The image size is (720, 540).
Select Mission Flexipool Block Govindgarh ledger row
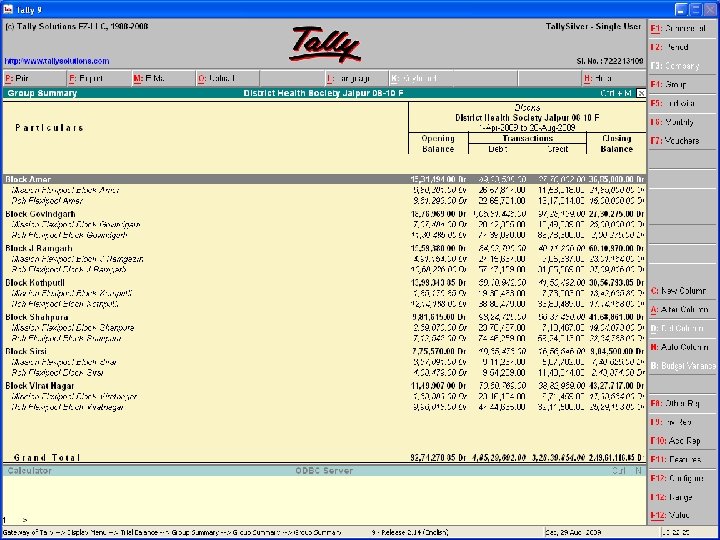(x=324, y=225)
